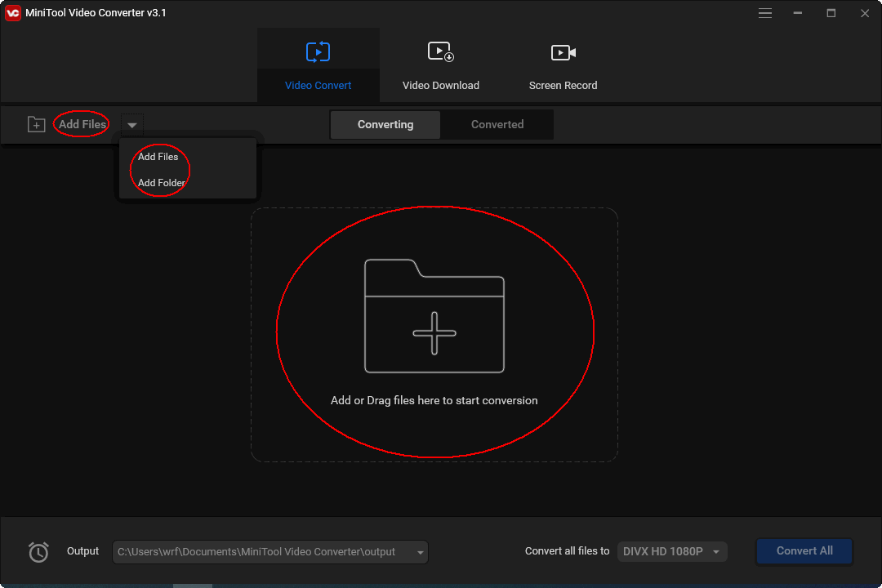Select the Converting tab

[x=385, y=124]
